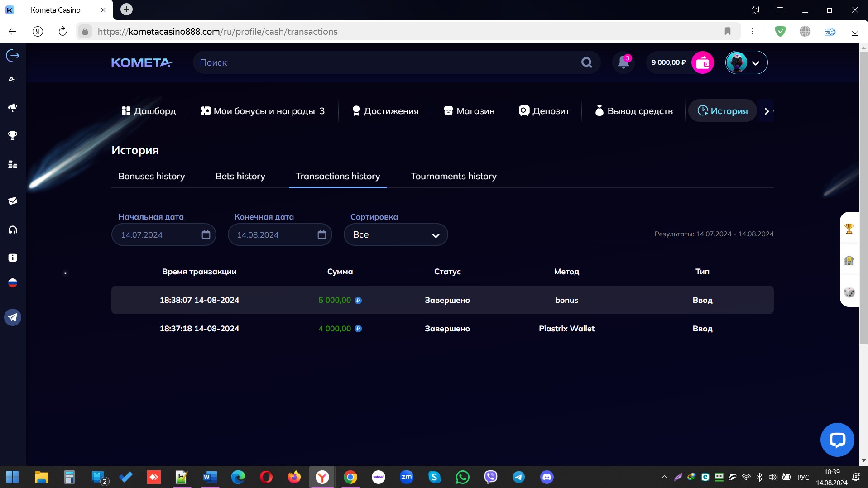Click the dice icon on right panel
868x488 pixels.
pos(849,292)
